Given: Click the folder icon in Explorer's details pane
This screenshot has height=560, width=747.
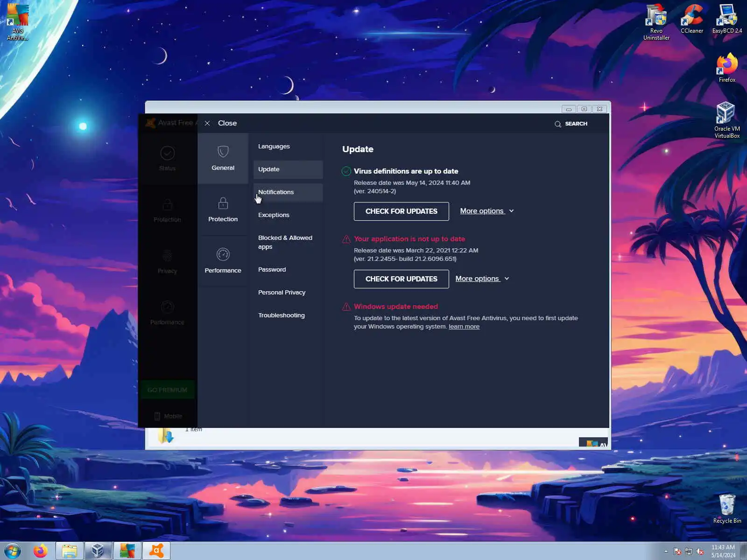Looking at the screenshot, I should 166,436.
